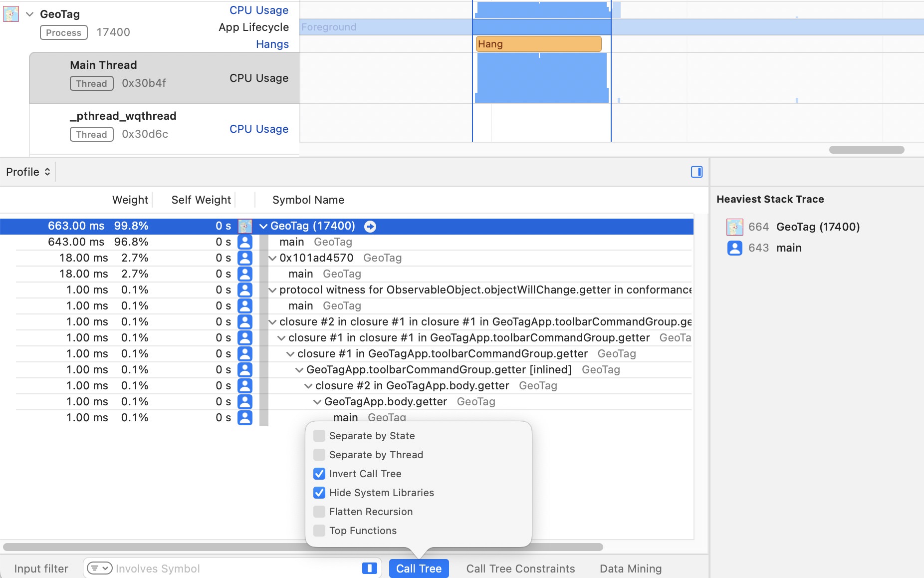Collapse the GeoTag process track disclosure arrow
Screen dimensions: 924x578
tap(30, 14)
